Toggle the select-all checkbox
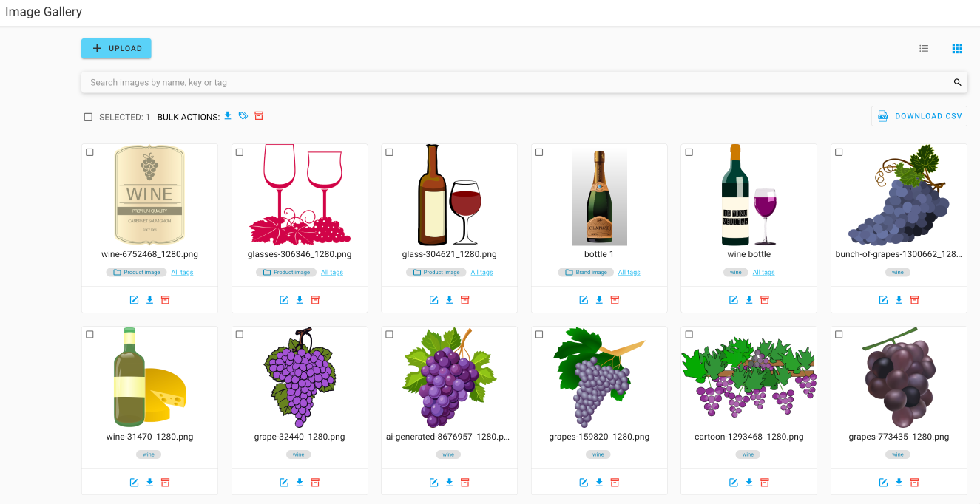The height and width of the screenshot is (504, 980). (89, 117)
